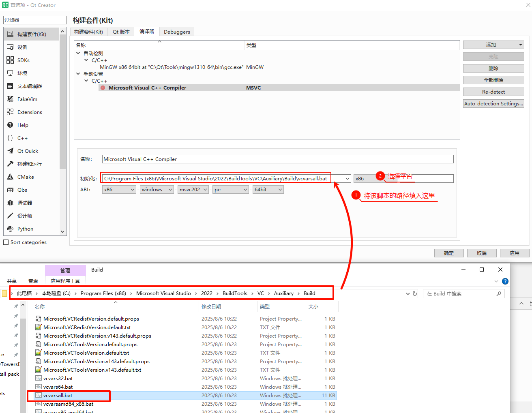Open the ABI architecture x86 dropdown
This screenshot has height=413, width=532.
pos(119,189)
